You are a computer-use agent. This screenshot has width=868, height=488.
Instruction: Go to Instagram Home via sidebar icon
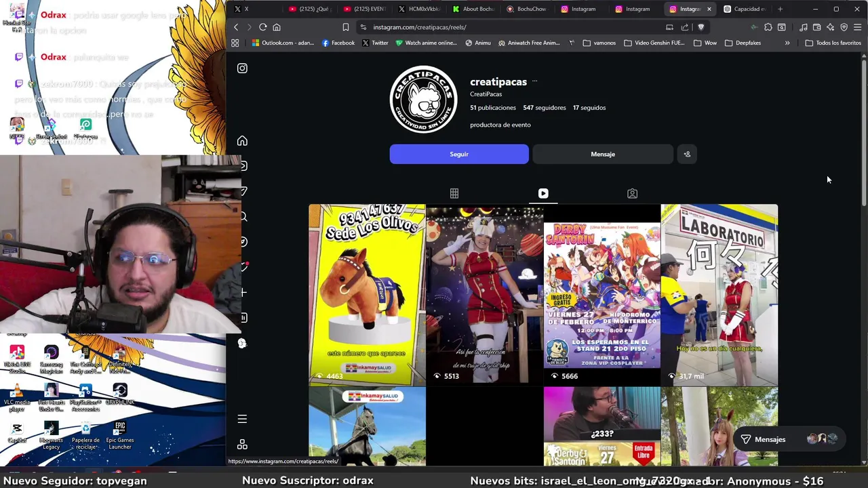pyautogui.click(x=242, y=140)
